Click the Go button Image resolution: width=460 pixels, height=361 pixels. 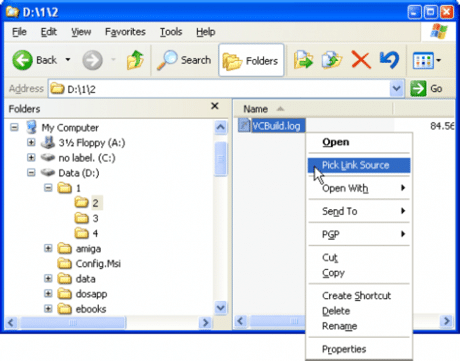pos(427,89)
